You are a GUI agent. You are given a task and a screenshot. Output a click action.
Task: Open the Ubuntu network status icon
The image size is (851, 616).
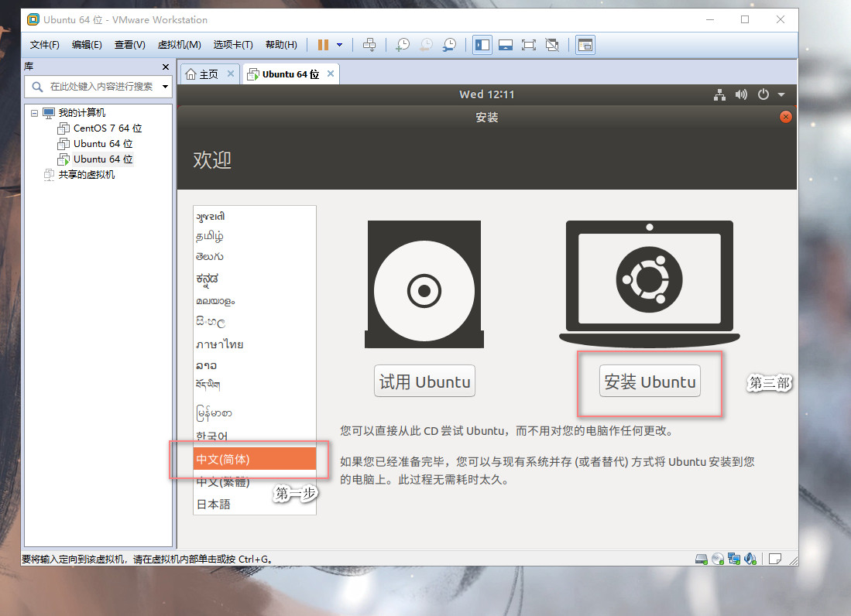(719, 95)
